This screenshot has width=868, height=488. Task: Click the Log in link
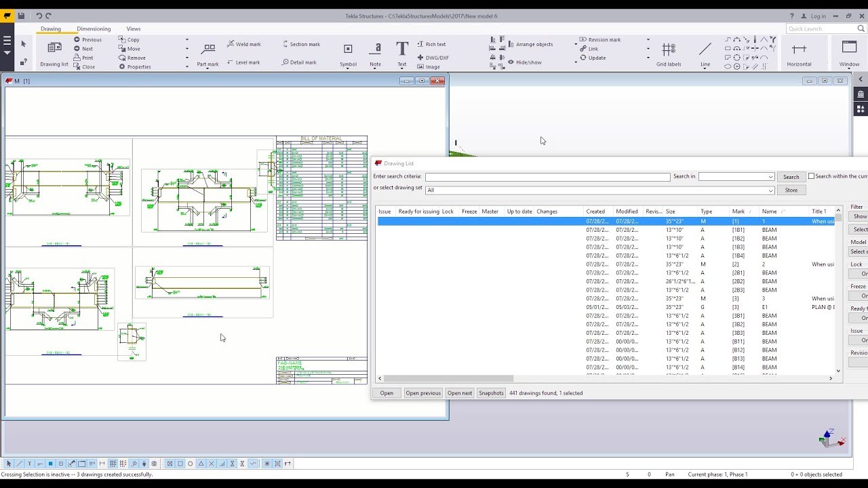point(818,16)
